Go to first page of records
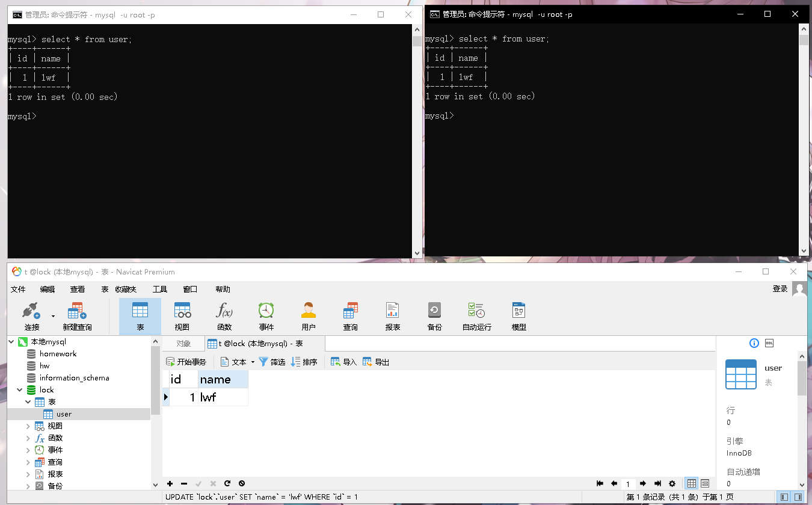 tap(600, 483)
